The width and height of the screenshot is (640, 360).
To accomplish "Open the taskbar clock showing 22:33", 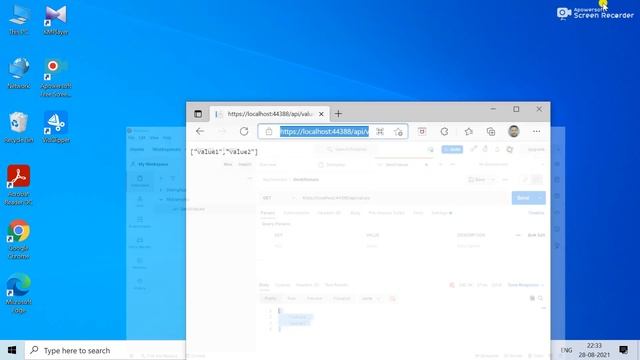I will coord(594,350).
